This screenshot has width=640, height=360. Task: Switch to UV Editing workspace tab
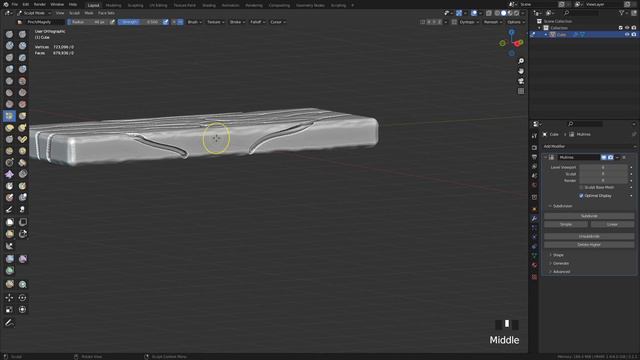tap(158, 5)
